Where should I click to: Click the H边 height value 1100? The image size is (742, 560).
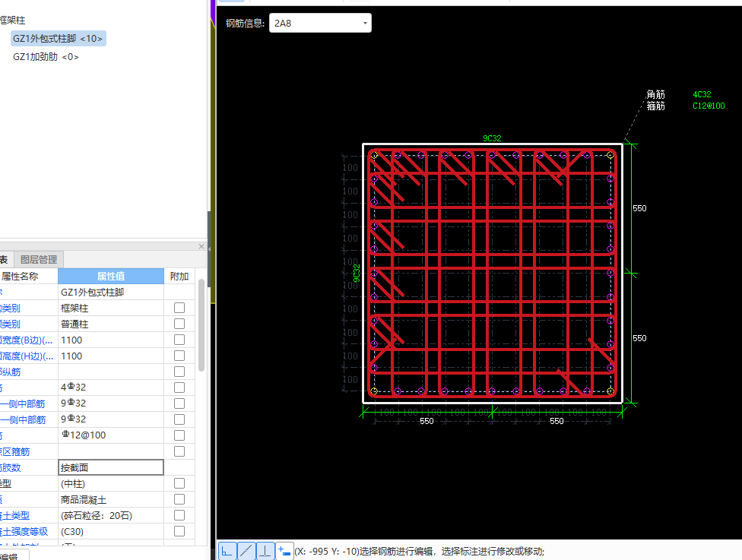point(111,356)
